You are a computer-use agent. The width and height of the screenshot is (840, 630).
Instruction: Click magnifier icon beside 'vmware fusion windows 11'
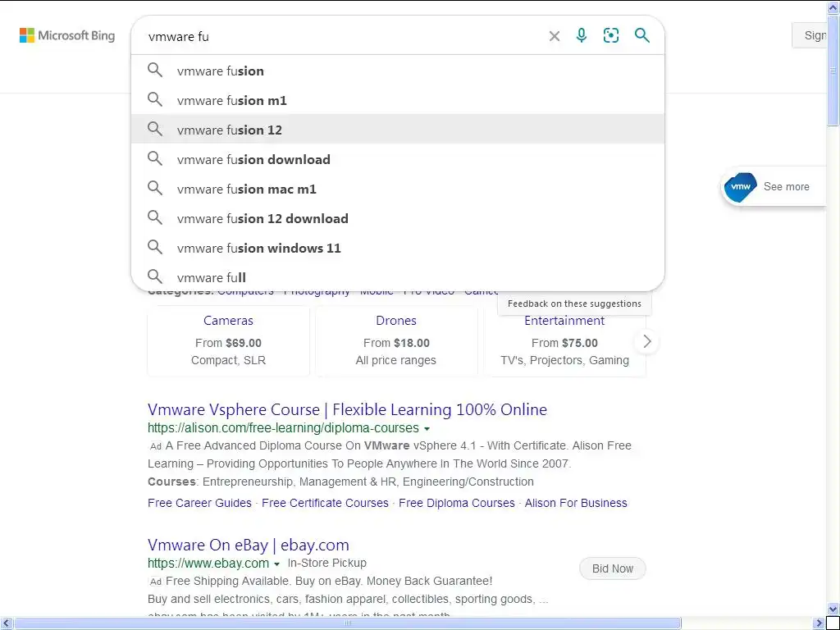155,246
